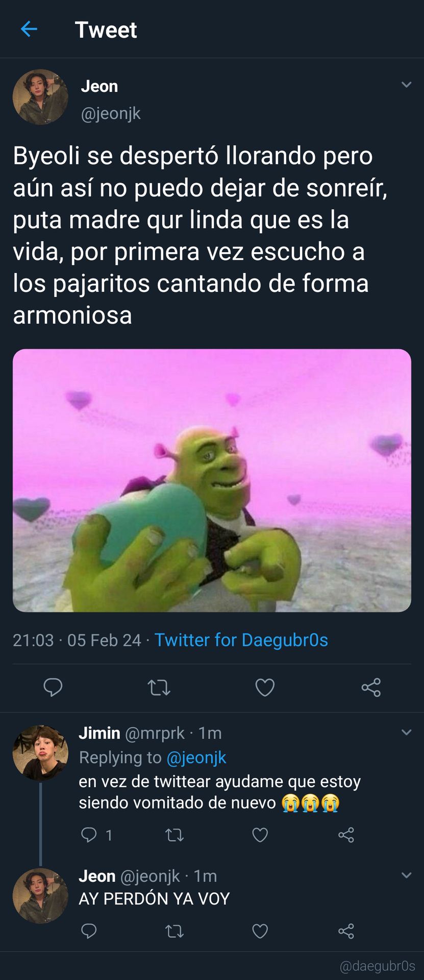Retweet the AY PERDÓN YA VOY reply

pyautogui.click(x=174, y=932)
